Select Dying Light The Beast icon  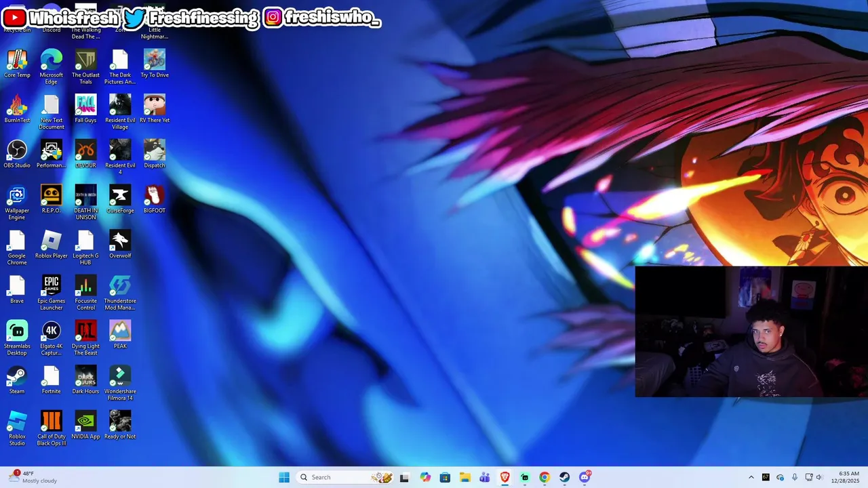click(x=85, y=338)
